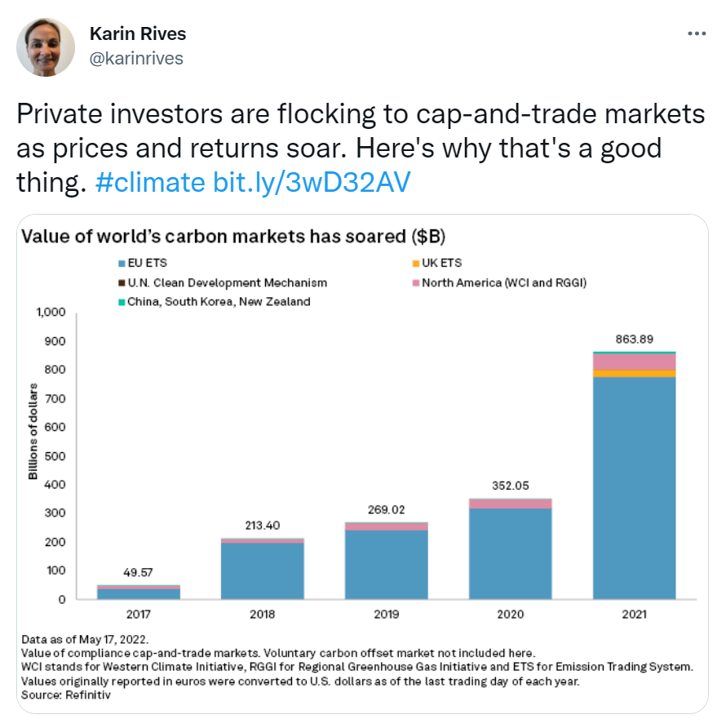726x728 pixels.
Task: Open the Karin Rives display name
Action: click(x=136, y=34)
